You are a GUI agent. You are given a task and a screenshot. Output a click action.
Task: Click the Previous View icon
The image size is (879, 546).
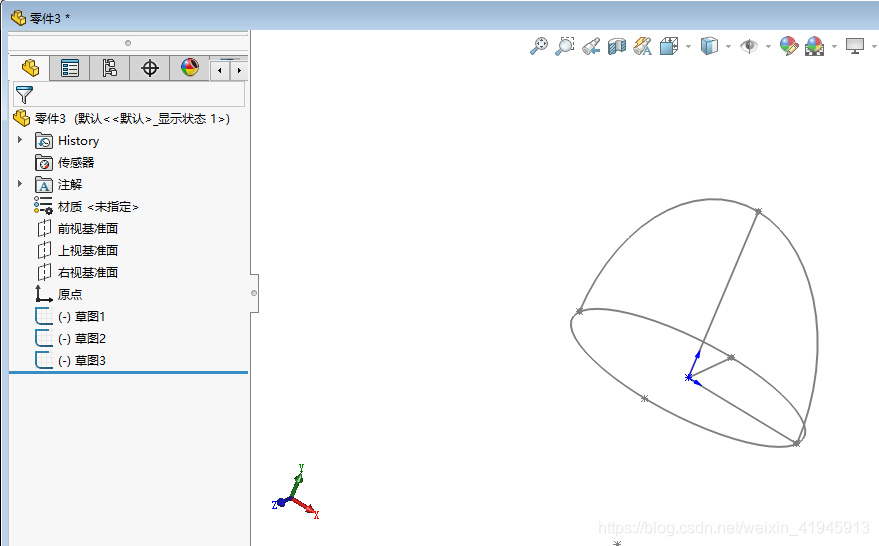(591, 46)
